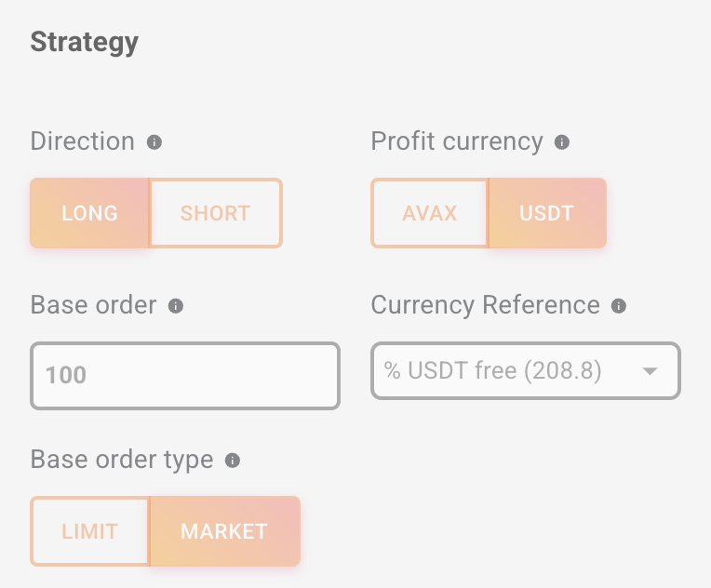This screenshot has width=711, height=588.
Task: Click the Base order label text
Action: pyautogui.click(x=93, y=305)
